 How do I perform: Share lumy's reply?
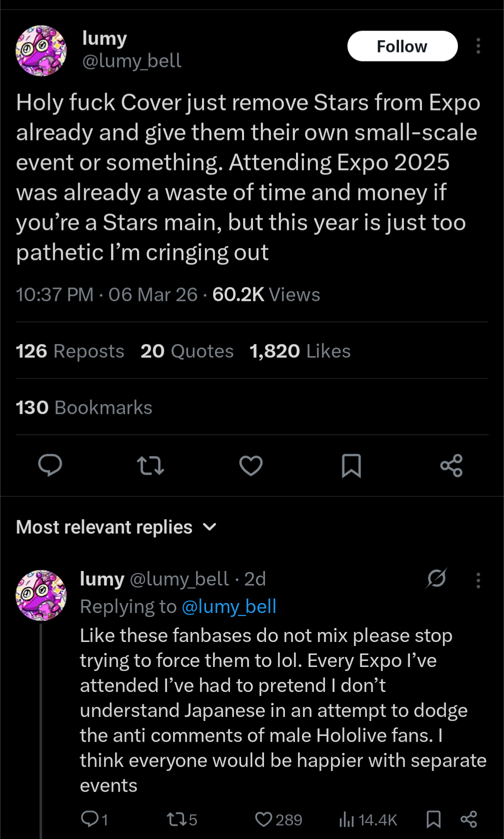[468, 819]
